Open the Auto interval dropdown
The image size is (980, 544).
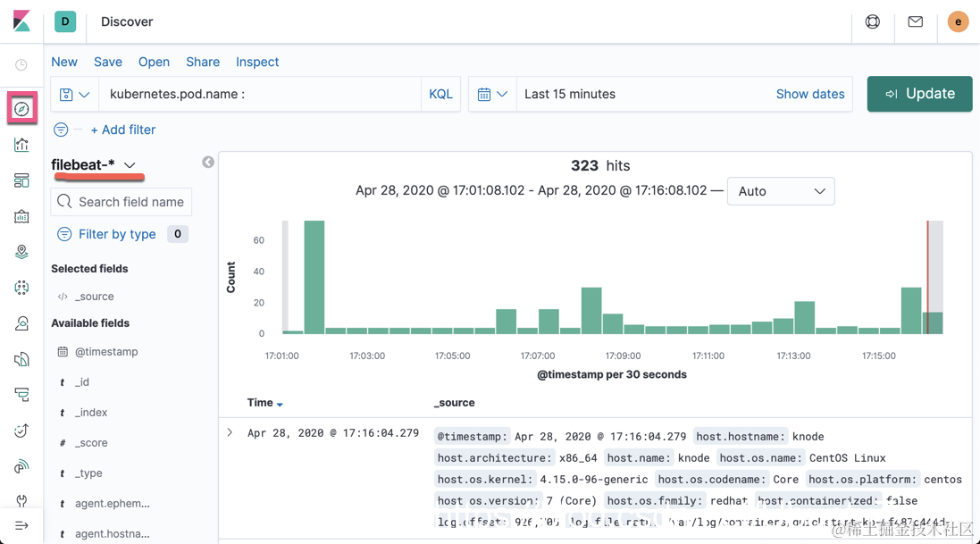(781, 191)
